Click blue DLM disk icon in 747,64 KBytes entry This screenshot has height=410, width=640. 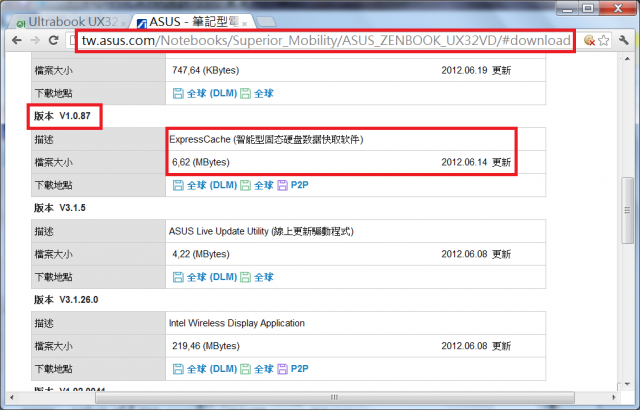[178, 93]
